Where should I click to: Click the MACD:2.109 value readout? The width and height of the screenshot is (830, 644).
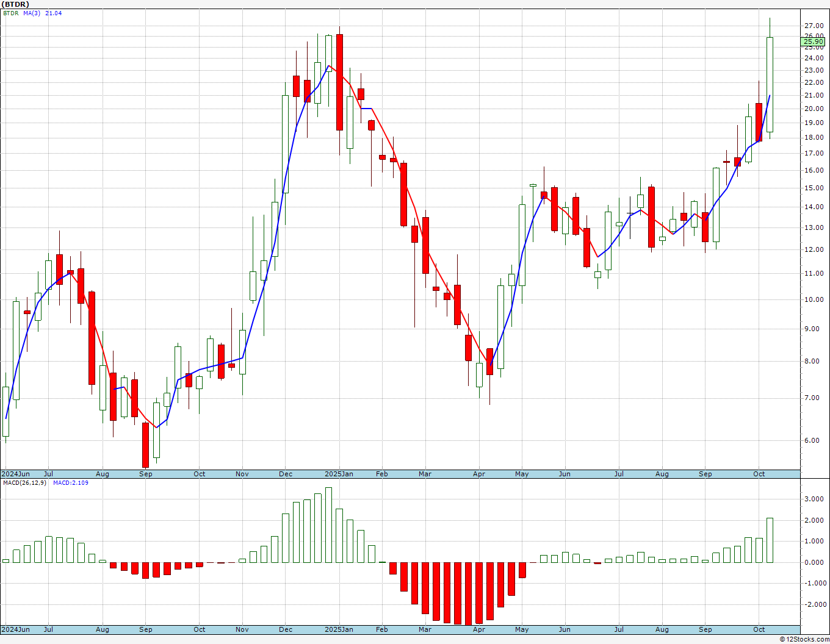[71, 483]
